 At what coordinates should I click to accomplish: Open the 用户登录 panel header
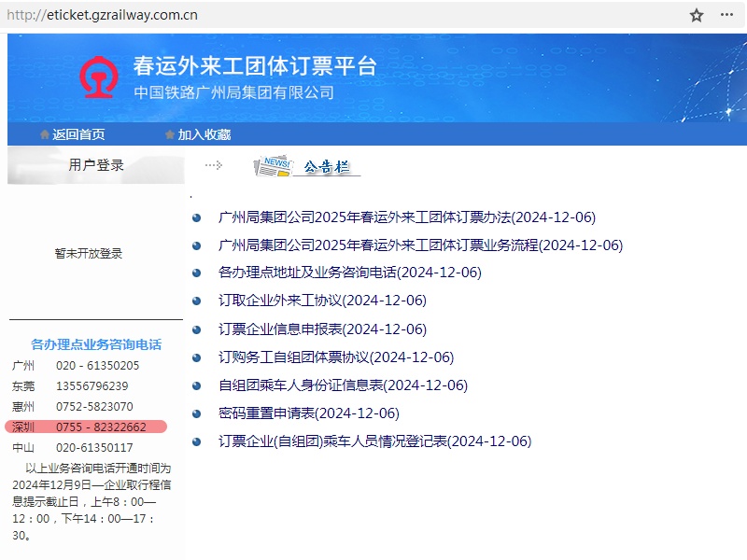(96, 165)
